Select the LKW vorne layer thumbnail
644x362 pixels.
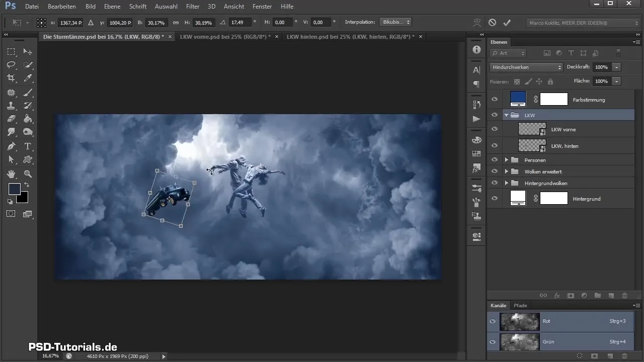pyautogui.click(x=532, y=129)
